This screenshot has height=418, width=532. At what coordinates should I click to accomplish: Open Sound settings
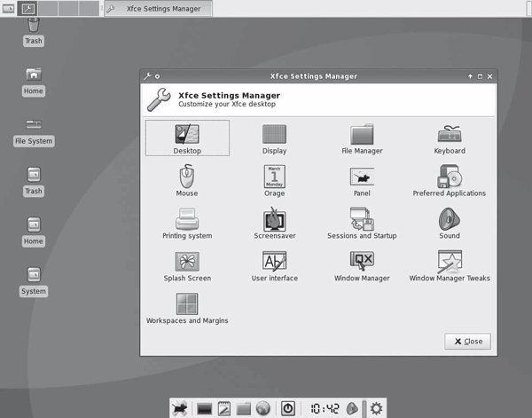[x=450, y=222]
